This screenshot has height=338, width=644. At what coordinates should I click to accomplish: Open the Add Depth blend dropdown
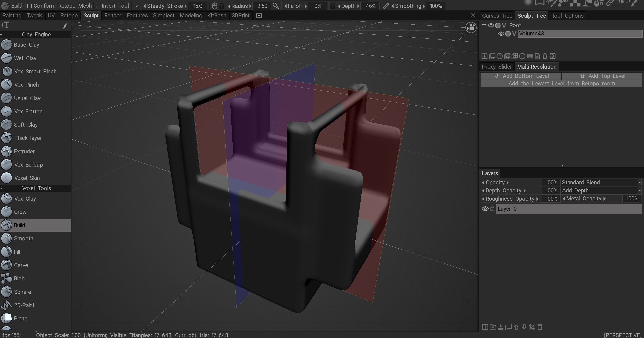pos(601,191)
